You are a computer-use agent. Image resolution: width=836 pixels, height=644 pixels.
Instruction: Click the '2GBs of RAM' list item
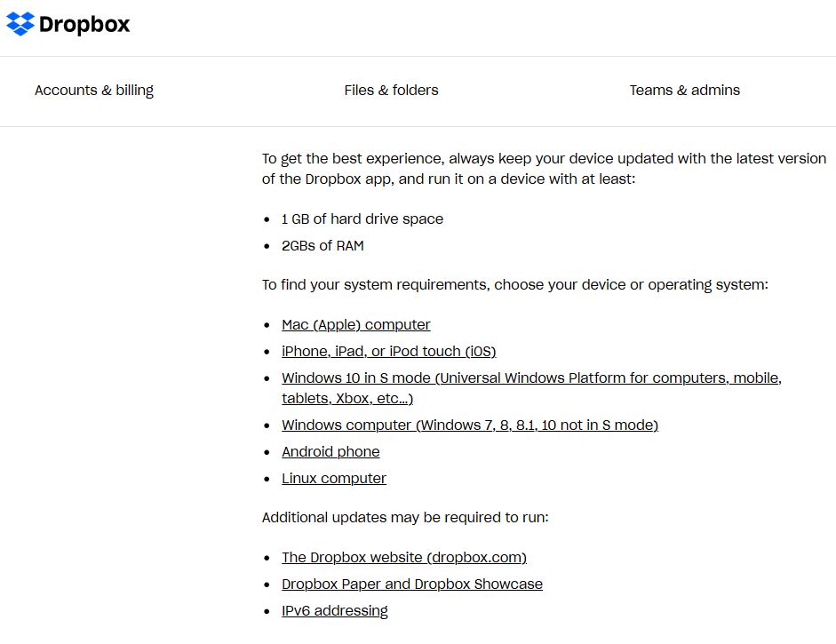click(x=322, y=246)
